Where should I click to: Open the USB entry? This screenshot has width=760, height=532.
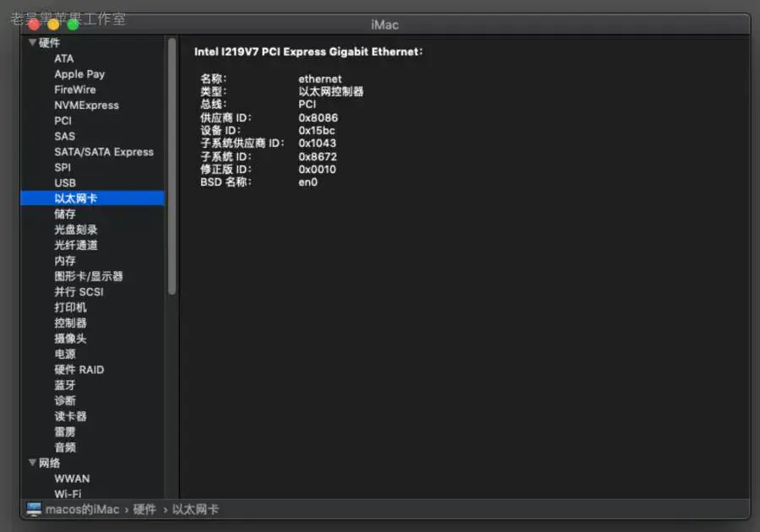(x=65, y=182)
